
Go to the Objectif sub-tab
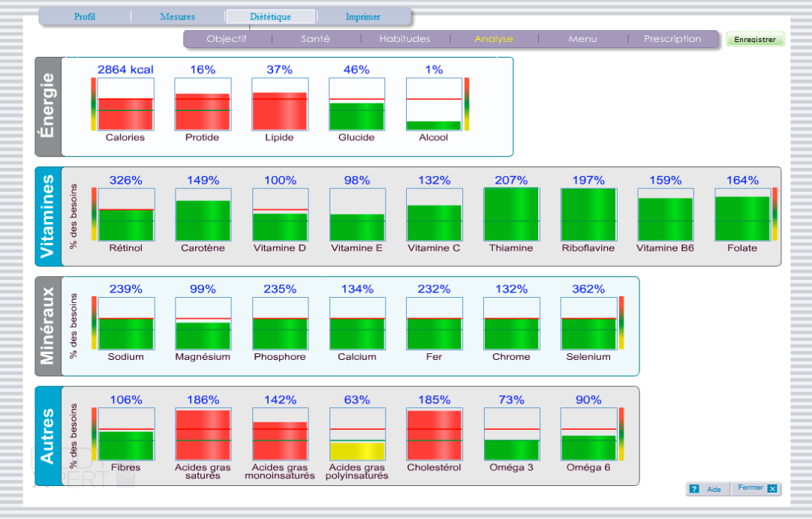[227, 39]
